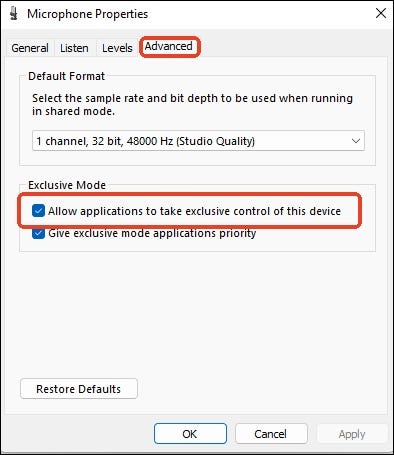
Task: Click the Restore Defaults button
Action: click(x=79, y=389)
